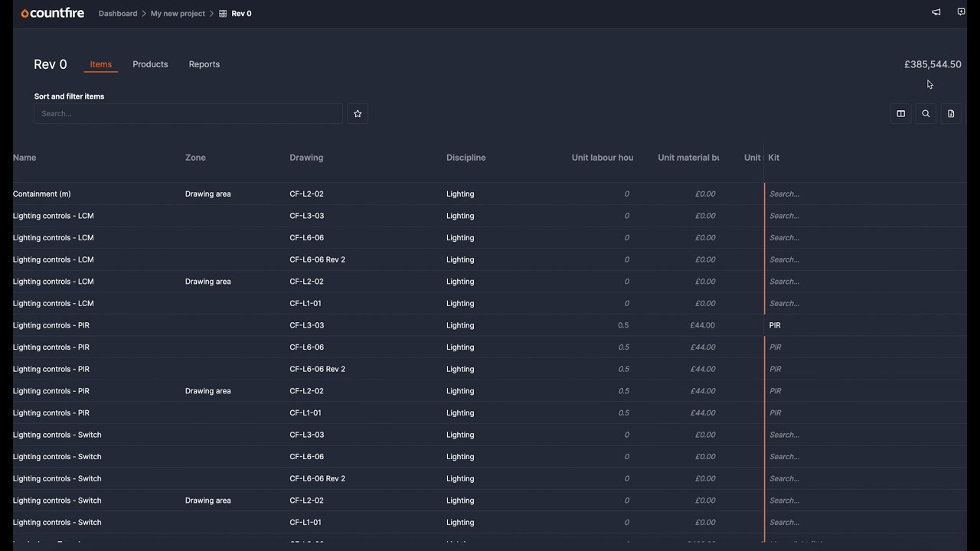Open My new project breadcrumb link
The image size is (980, 551).
tap(178, 14)
